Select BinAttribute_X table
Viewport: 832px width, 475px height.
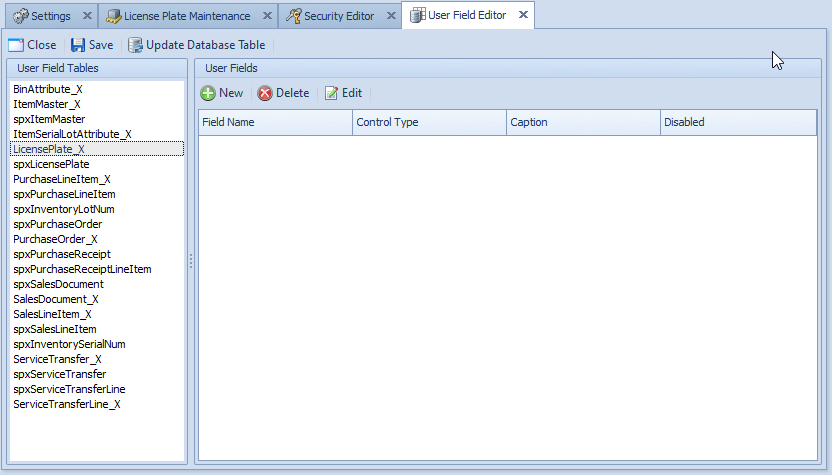point(47,89)
